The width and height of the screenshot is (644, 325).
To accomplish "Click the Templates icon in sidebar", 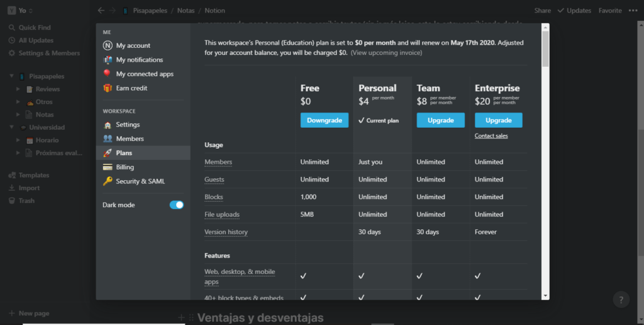I will [12, 175].
